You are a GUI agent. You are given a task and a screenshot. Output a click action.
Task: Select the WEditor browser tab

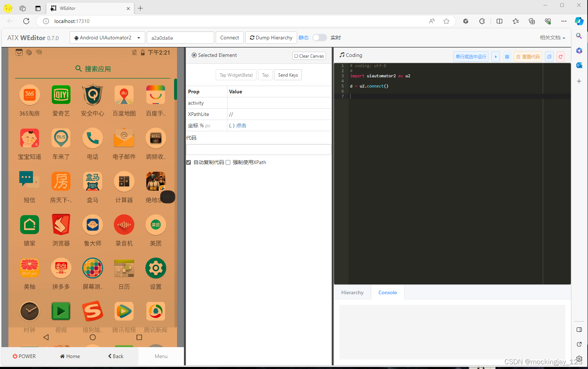pyautogui.click(x=90, y=8)
